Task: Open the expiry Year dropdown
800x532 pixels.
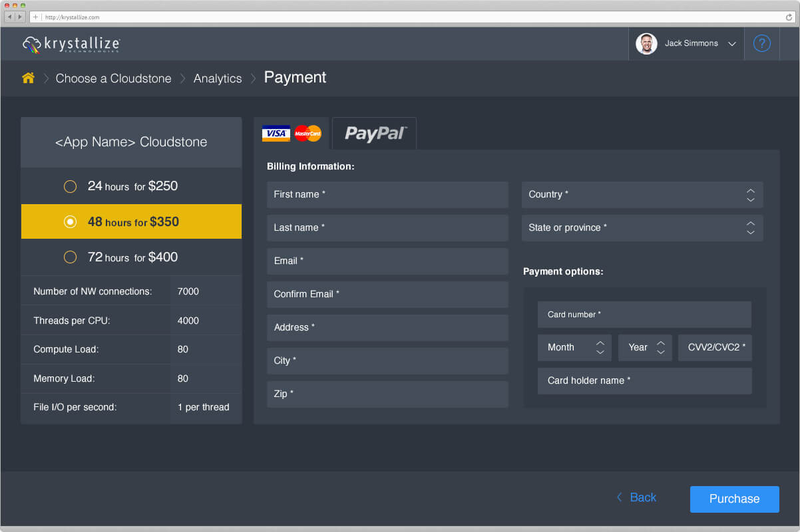Action: pos(644,348)
